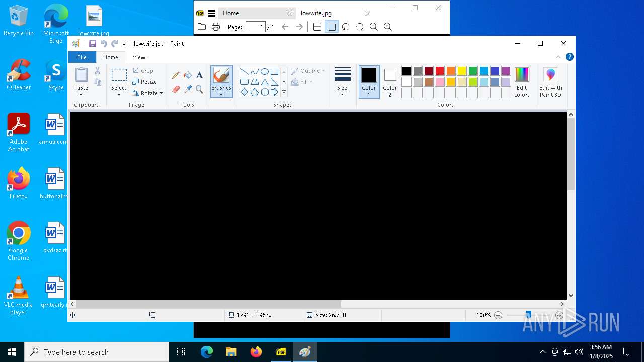Select the Eraser tool
Screen dimensions: 644x362
[x=176, y=89]
